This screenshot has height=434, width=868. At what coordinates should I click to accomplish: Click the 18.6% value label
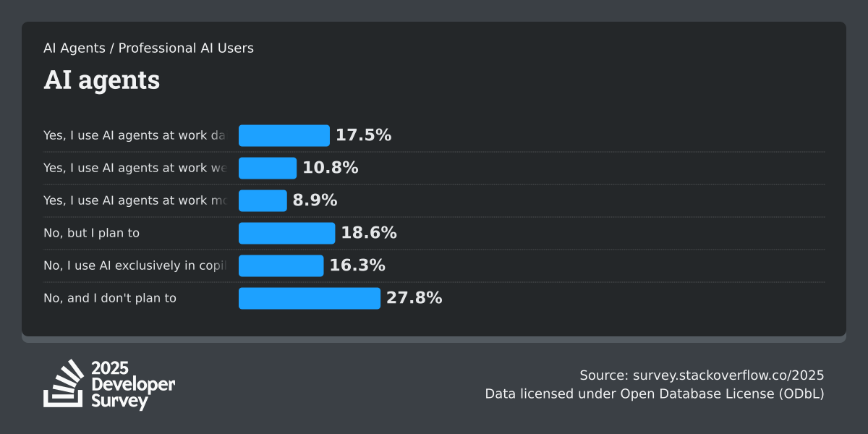click(x=369, y=233)
